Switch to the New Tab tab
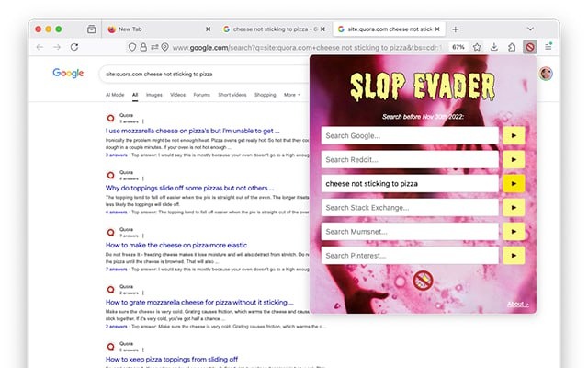Screen dimensions: 588x368 click(157, 29)
